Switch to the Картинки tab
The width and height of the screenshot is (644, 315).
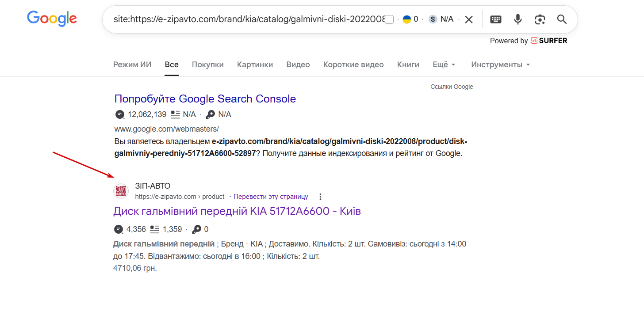[255, 65]
